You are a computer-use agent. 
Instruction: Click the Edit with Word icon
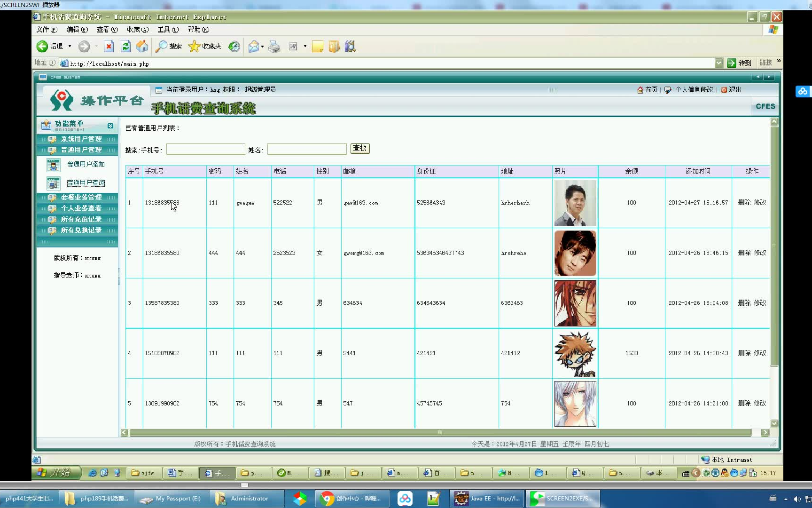coord(293,46)
